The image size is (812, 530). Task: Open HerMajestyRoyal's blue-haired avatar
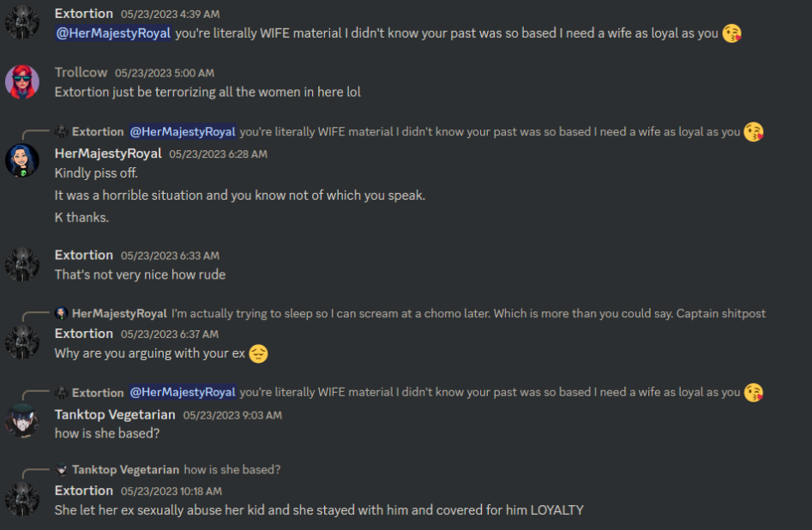click(22, 160)
